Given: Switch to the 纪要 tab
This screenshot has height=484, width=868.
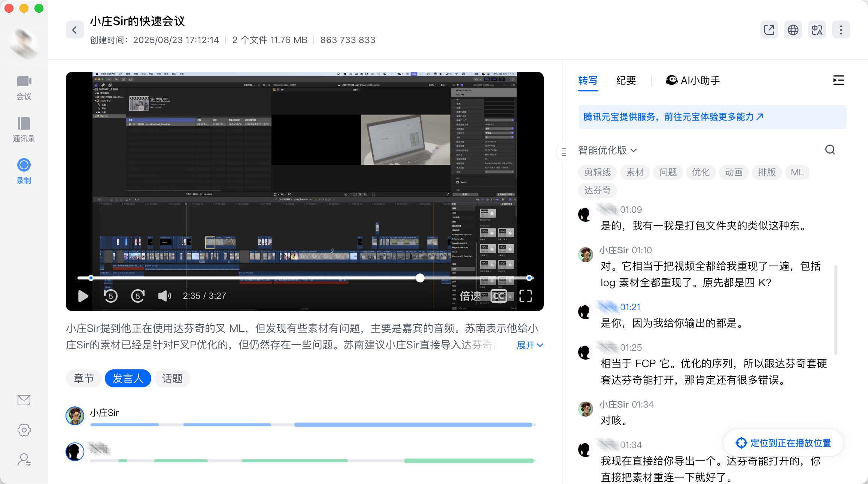Looking at the screenshot, I should pyautogui.click(x=626, y=81).
